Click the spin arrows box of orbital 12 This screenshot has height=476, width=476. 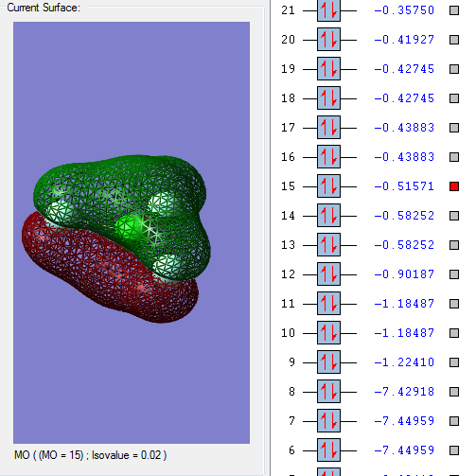(328, 274)
